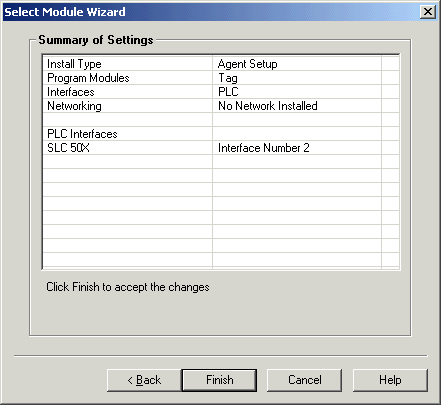Click the Summary of Settings group label
Screen dimensions: 441x405
coord(96,40)
